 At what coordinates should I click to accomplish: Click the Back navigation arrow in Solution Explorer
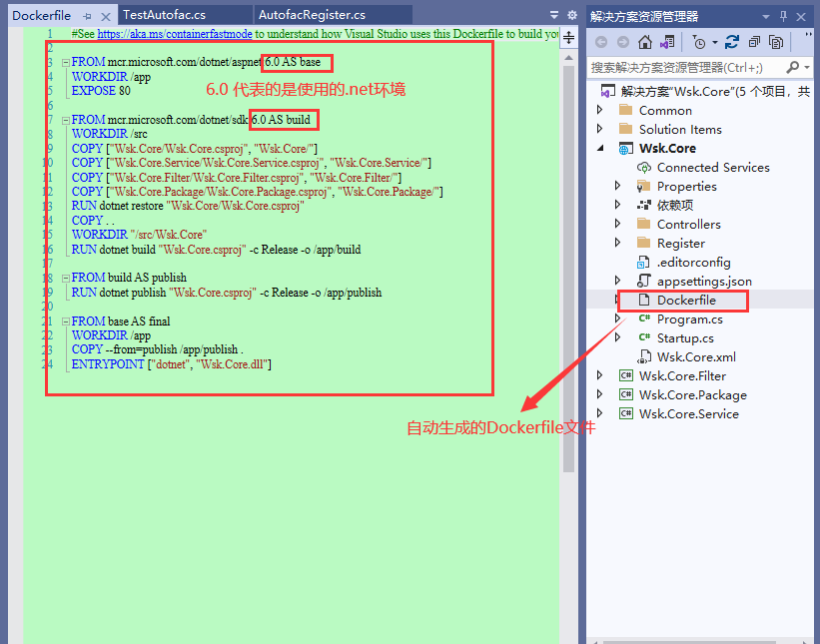601,42
